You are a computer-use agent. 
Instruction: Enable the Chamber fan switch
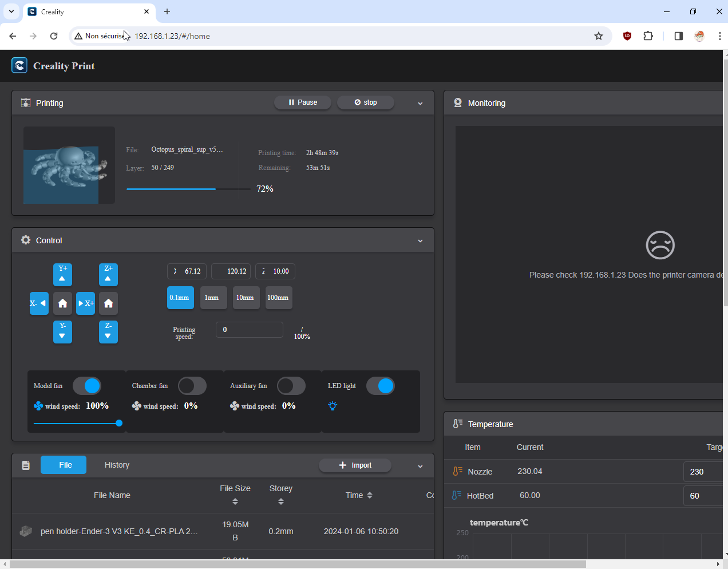pyautogui.click(x=192, y=386)
